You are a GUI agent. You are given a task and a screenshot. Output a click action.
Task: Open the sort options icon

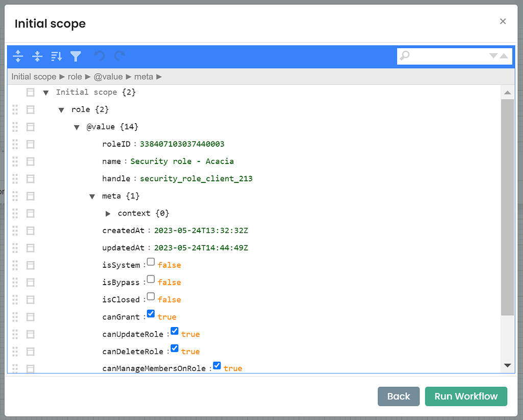(56, 56)
